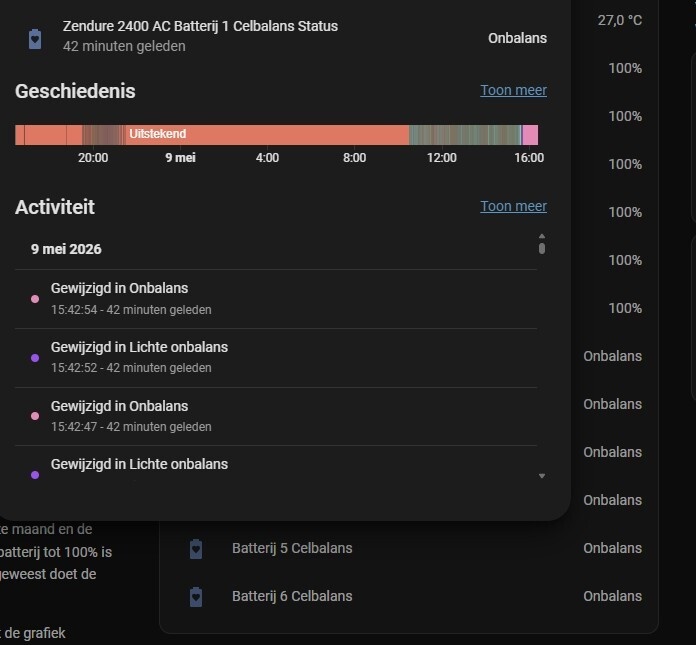Click the Uitstekend segment in history bar

pyautogui.click(x=266, y=135)
